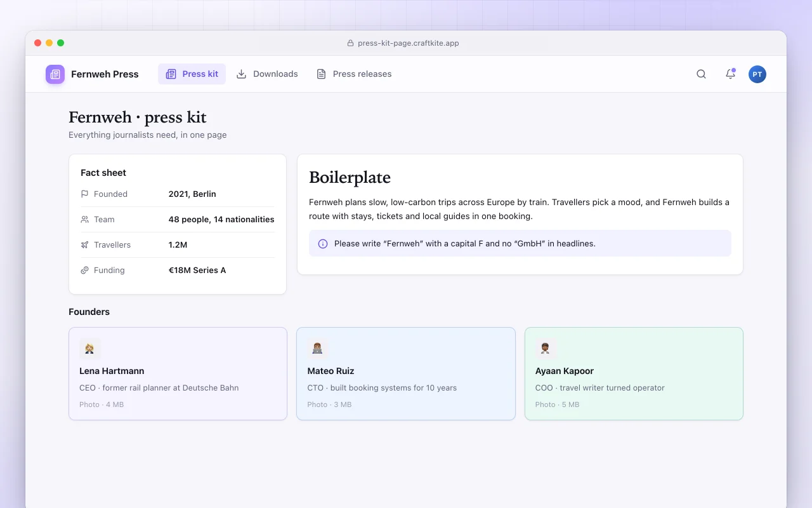Click 'Photo · 3 MB' on Mateo's card
The image size is (812, 508).
click(x=329, y=404)
